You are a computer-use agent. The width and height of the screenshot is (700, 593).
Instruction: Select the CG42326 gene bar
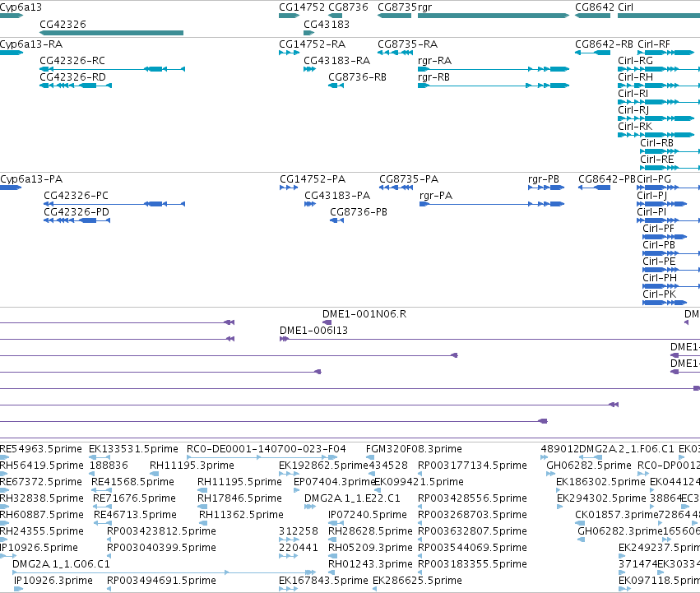111,33
